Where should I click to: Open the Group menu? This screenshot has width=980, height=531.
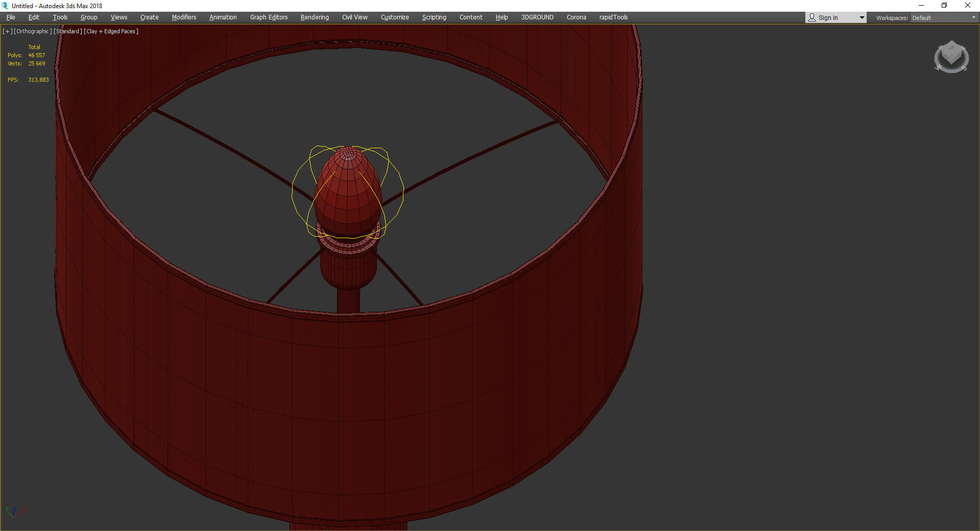tap(89, 17)
